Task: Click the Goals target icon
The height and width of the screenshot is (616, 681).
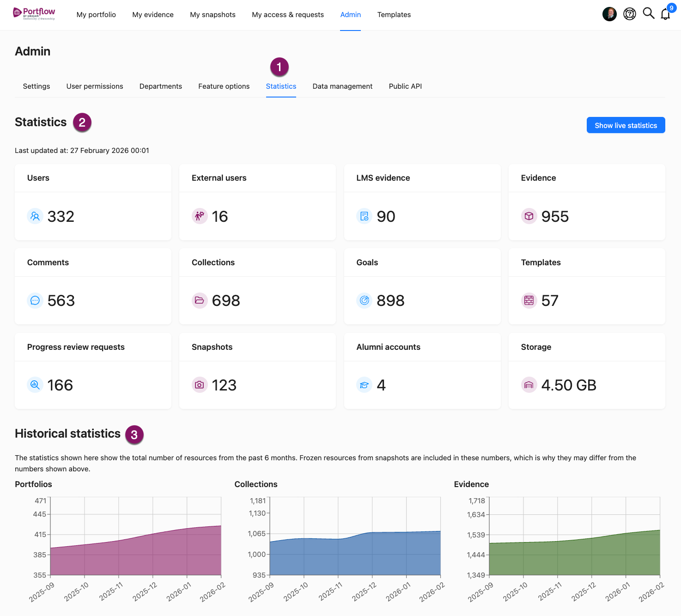Action: click(364, 300)
